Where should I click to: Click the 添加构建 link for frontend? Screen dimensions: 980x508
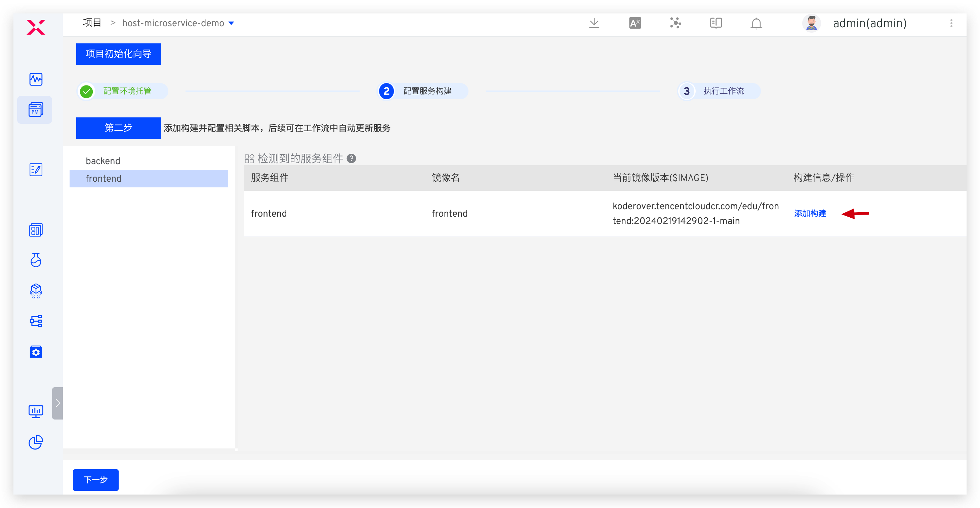tap(810, 213)
